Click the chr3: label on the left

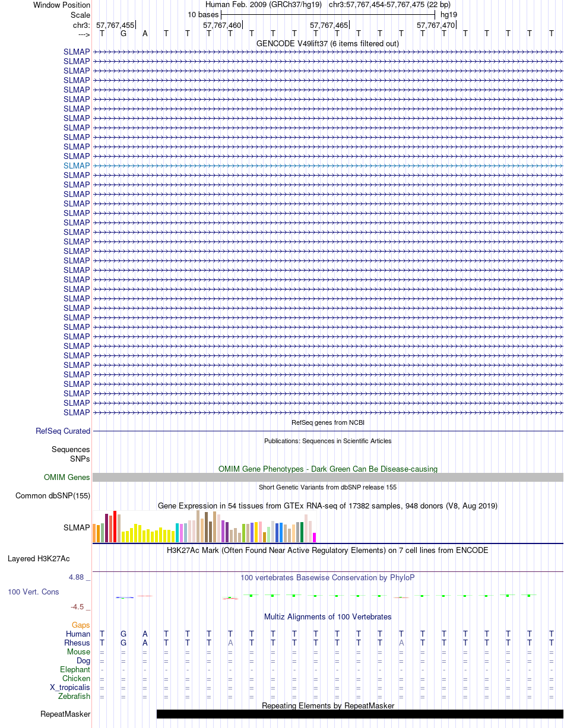click(81, 25)
